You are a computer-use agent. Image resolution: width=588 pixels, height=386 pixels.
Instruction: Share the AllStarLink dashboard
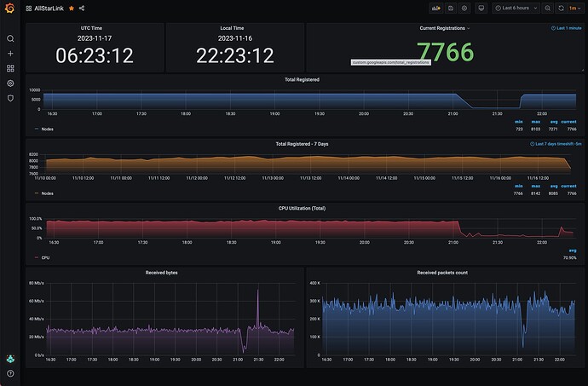[82, 9]
